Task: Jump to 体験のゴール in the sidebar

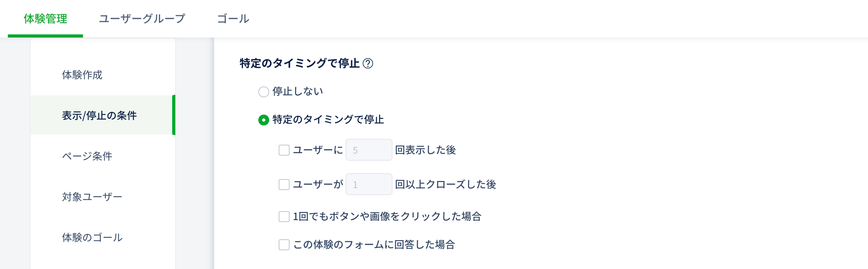Action: pyautogui.click(x=92, y=238)
